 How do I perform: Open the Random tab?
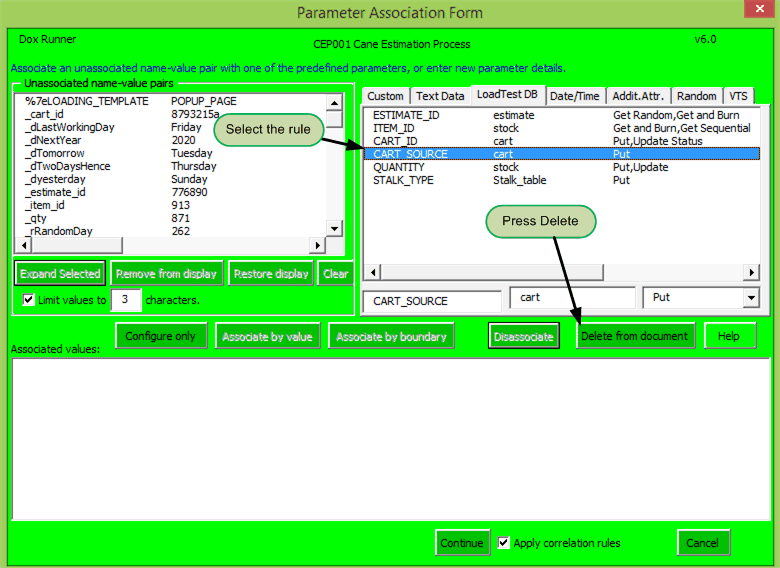click(696, 96)
